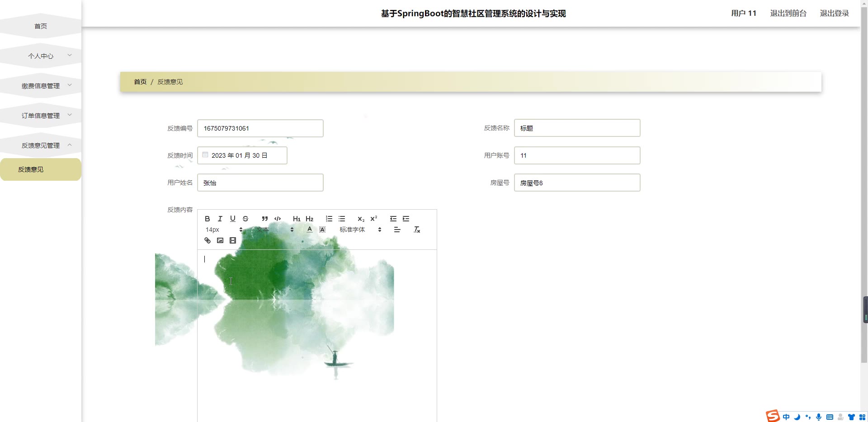Image resolution: width=868 pixels, height=422 pixels.
Task: Open the Sogou toolbox grid icon
Action: (x=862, y=417)
